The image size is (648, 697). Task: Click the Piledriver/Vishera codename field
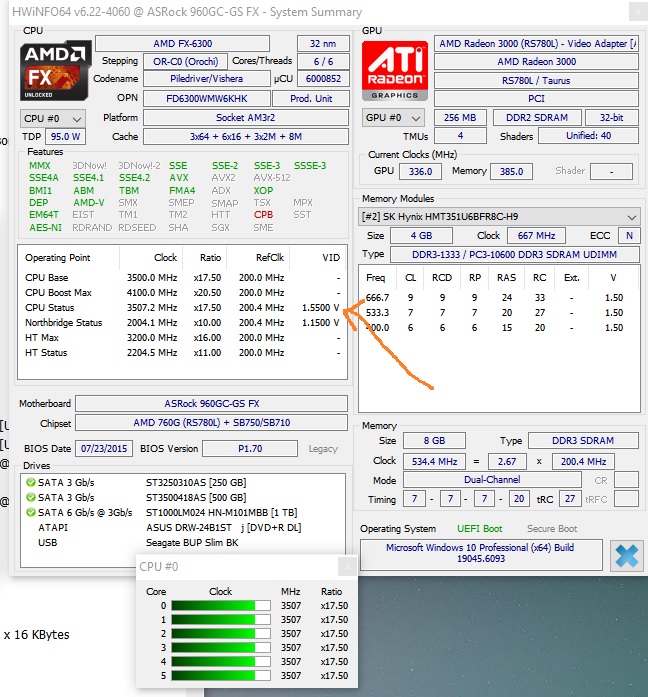coord(207,79)
